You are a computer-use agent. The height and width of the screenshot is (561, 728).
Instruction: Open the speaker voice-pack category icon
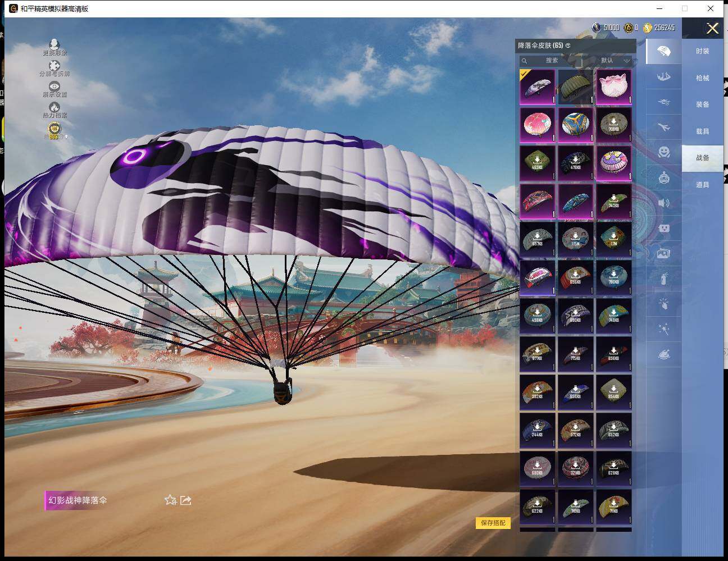click(663, 203)
